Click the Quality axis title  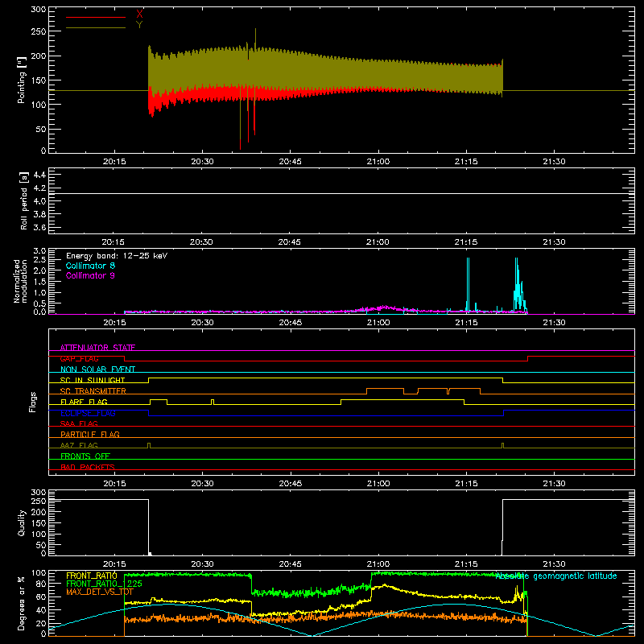[22, 522]
